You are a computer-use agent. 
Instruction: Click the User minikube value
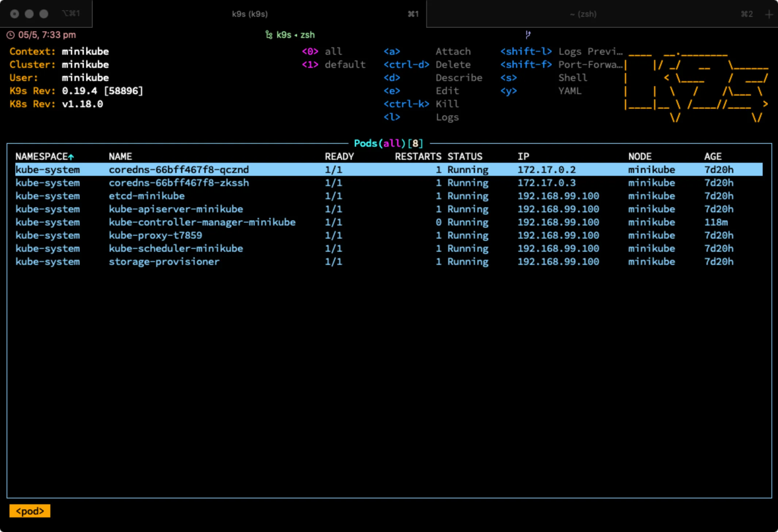pos(85,78)
